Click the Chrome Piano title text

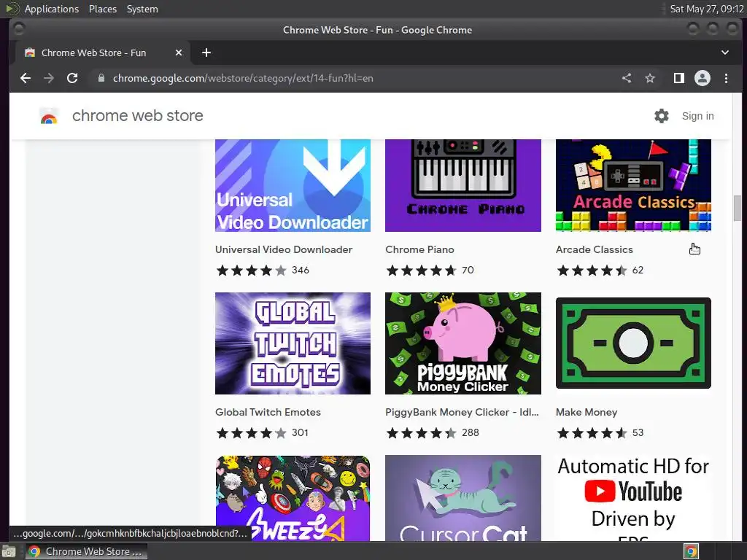click(419, 249)
